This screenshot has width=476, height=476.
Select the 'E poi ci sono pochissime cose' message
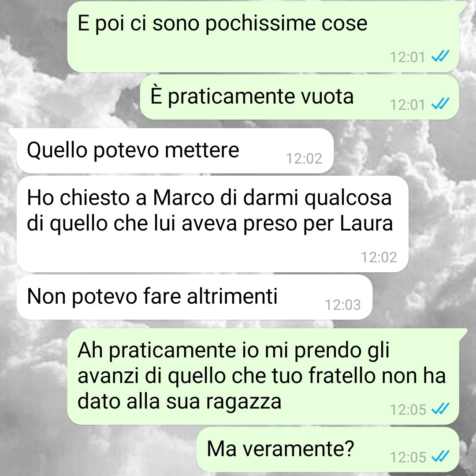click(x=263, y=37)
